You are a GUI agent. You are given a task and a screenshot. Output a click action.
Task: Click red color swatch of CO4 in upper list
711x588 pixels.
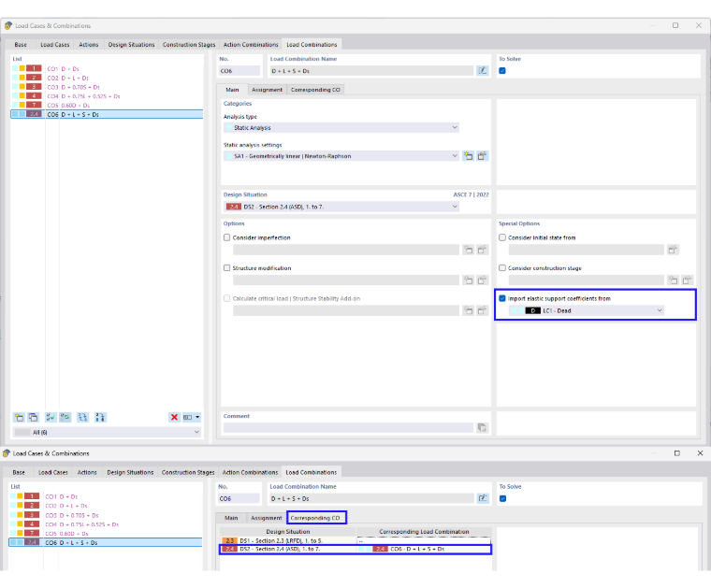tap(34, 96)
